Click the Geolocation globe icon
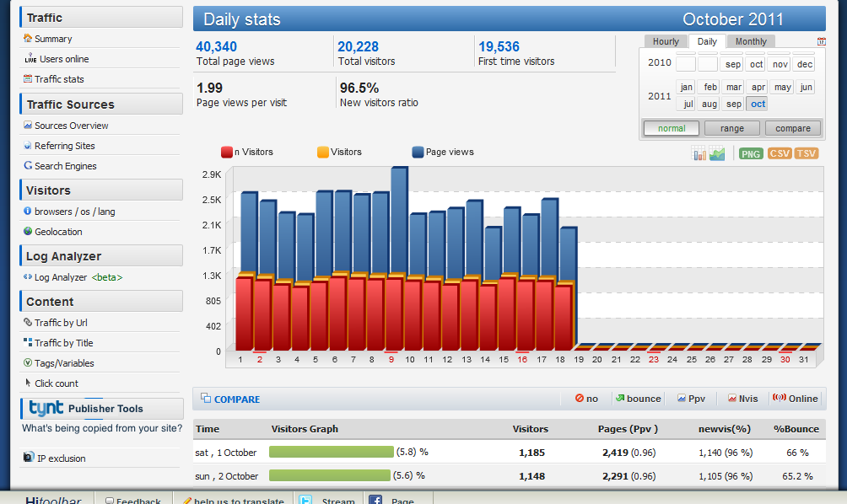847x504 pixels. (x=28, y=231)
